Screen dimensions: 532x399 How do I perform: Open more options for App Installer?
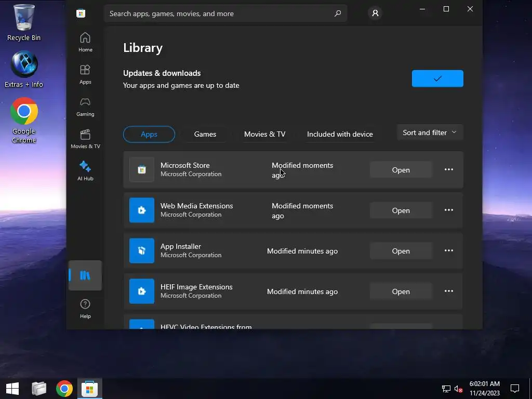pyautogui.click(x=449, y=251)
